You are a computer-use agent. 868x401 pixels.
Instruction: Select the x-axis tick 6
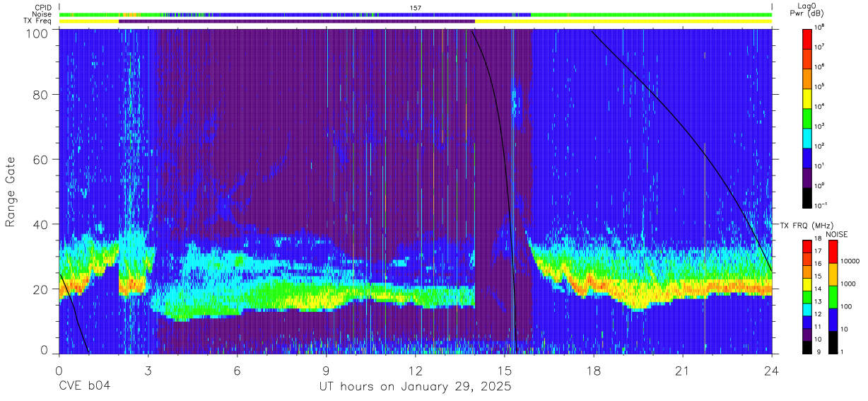click(237, 370)
